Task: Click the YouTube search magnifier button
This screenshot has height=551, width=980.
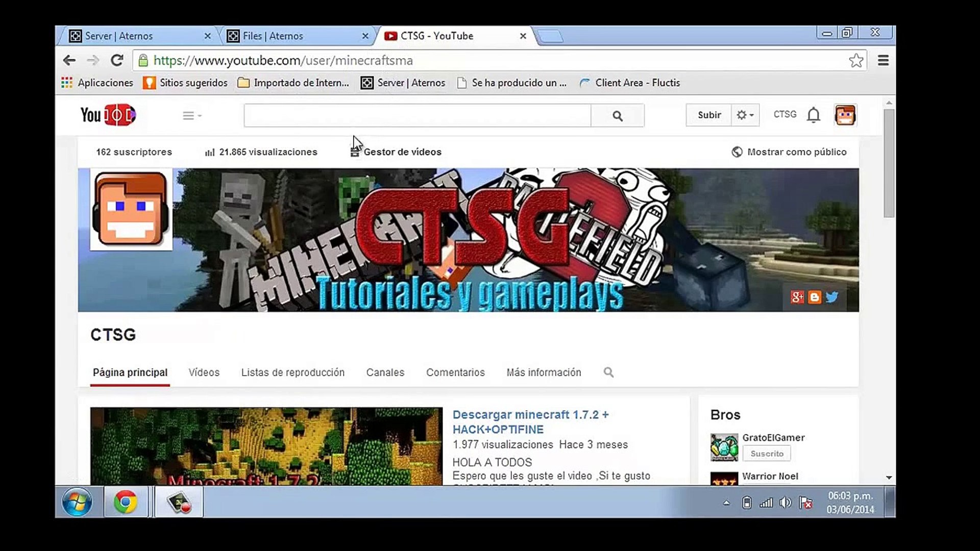Action: pos(617,116)
